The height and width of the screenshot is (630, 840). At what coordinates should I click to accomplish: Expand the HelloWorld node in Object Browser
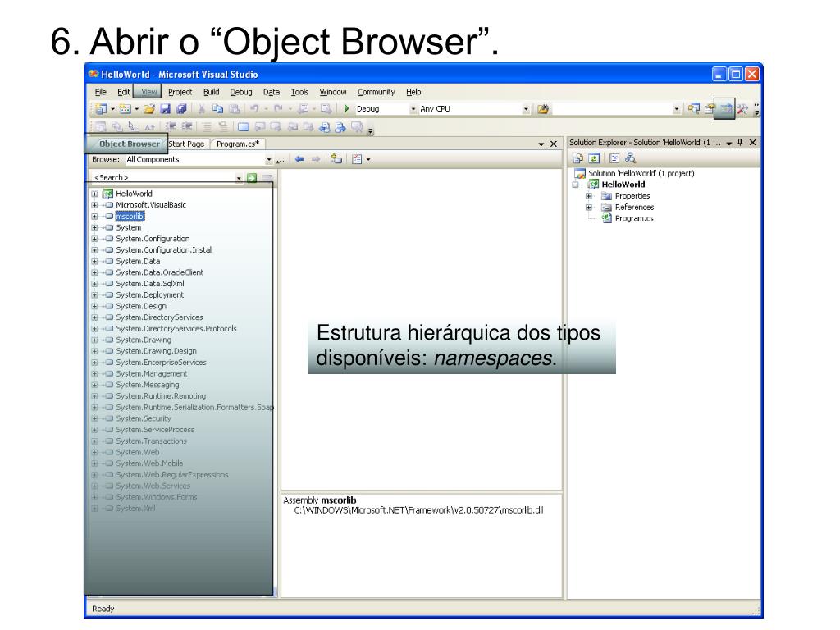point(94,194)
